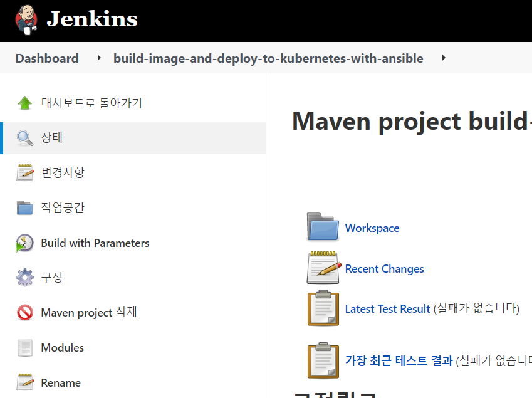Viewport: 532px width, 398px height.
Task: Open the Workspace link in main panel
Action: (x=372, y=228)
